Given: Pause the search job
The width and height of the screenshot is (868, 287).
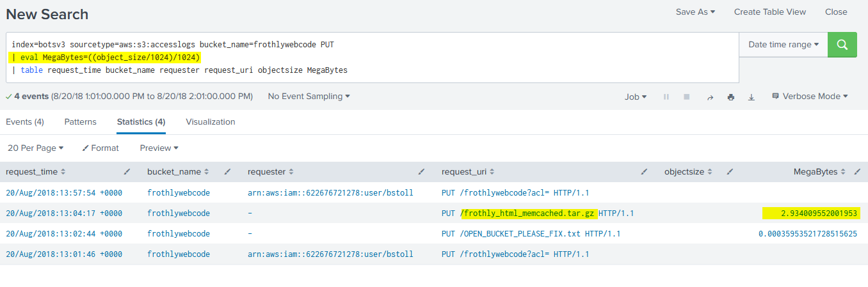Looking at the screenshot, I should click(x=666, y=97).
